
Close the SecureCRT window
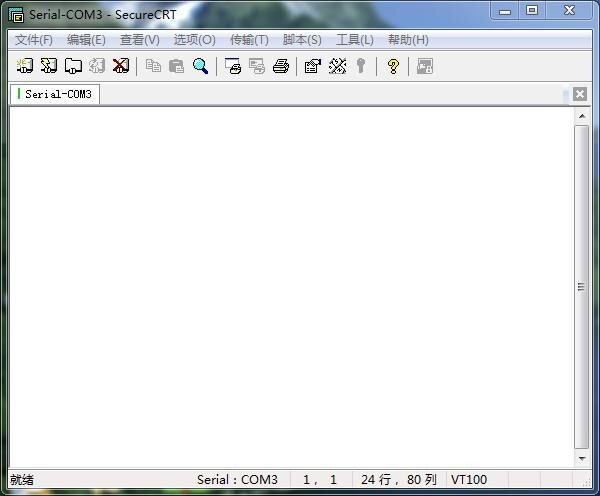pos(569,11)
